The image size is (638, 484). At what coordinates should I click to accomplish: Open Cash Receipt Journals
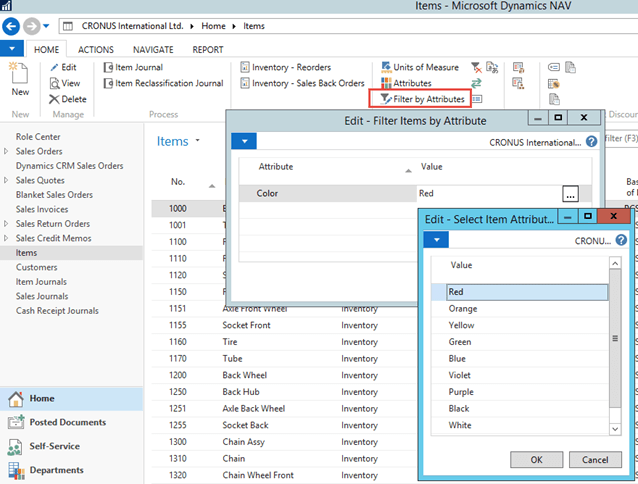pos(57,311)
